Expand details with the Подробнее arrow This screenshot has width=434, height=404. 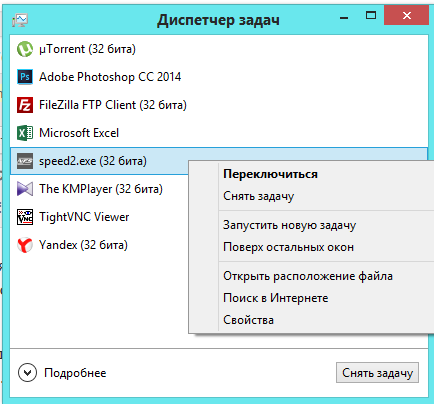point(27,372)
